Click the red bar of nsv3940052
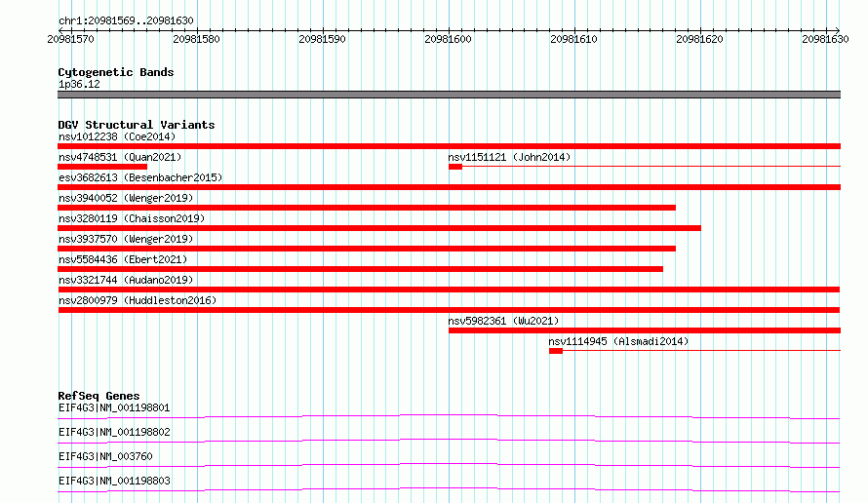This screenshot has width=868, height=503. (x=367, y=208)
